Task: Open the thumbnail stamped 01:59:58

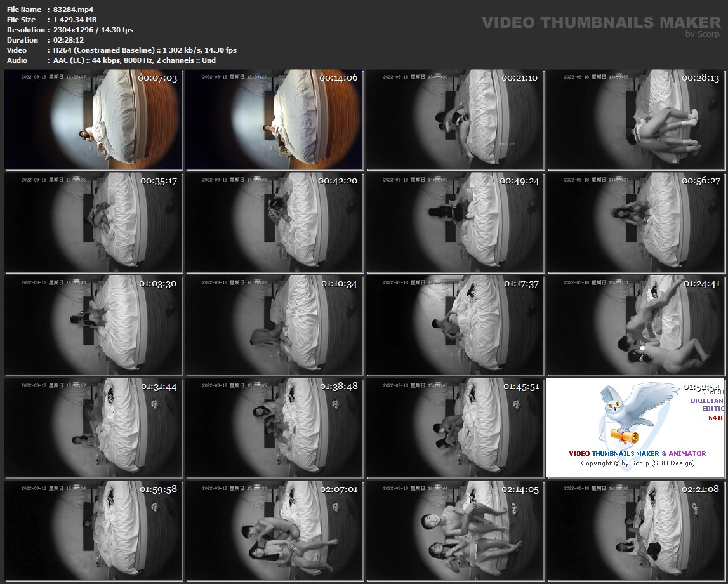Action: 93,530
